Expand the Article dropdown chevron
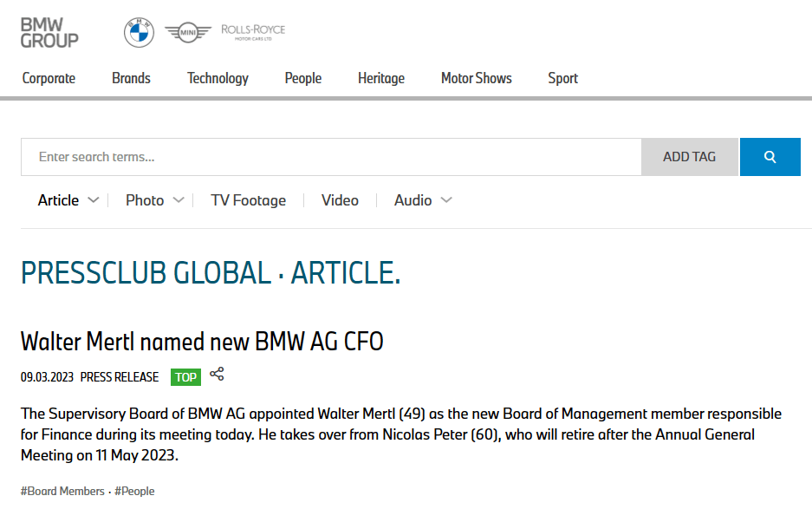 [94, 200]
